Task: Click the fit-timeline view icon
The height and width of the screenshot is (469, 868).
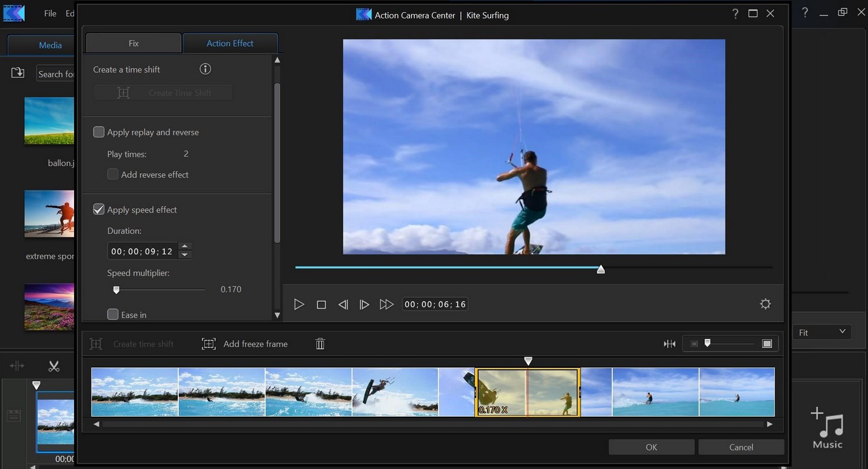Action: (x=670, y=344)
